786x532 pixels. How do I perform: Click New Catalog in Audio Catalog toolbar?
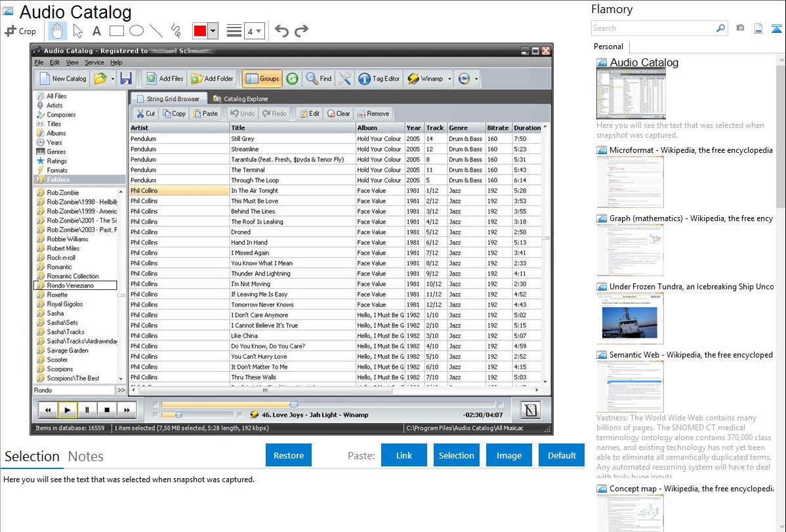63,79
